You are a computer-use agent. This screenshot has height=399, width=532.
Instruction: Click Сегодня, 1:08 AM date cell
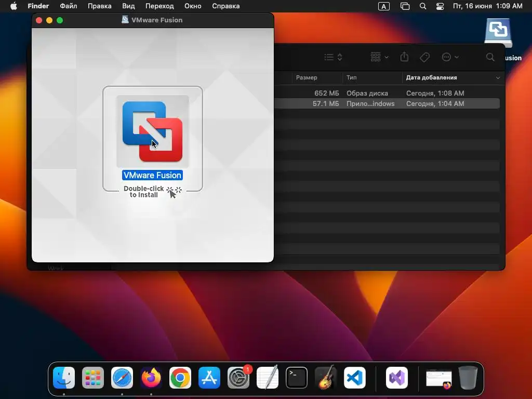tap(435, 93)
